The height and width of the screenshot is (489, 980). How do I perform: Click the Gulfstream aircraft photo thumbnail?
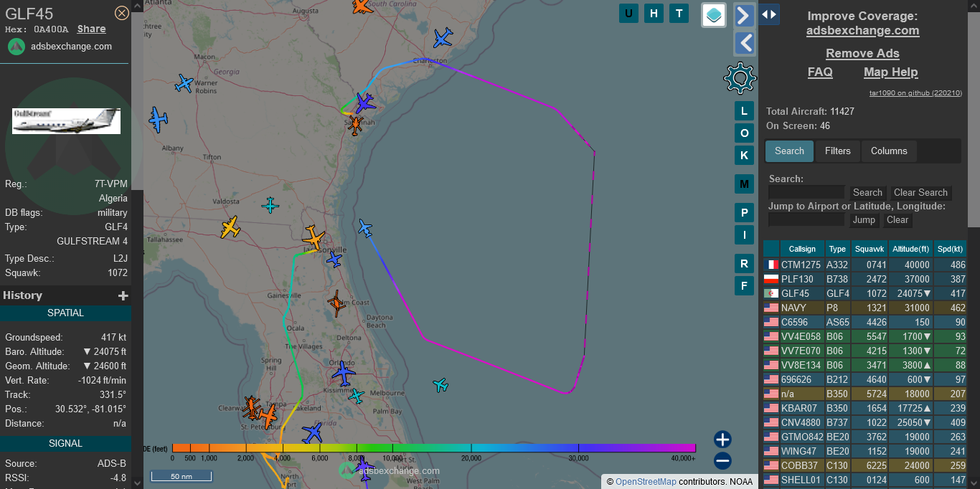[66, 121]
